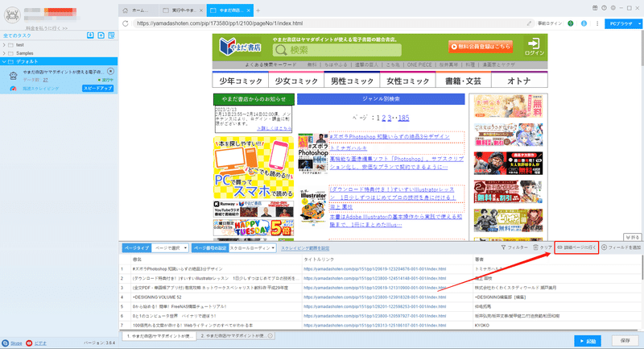This screenshot has height=349, width=644.
Task: Click the green globe icon in toolbar
Action: 571,23
